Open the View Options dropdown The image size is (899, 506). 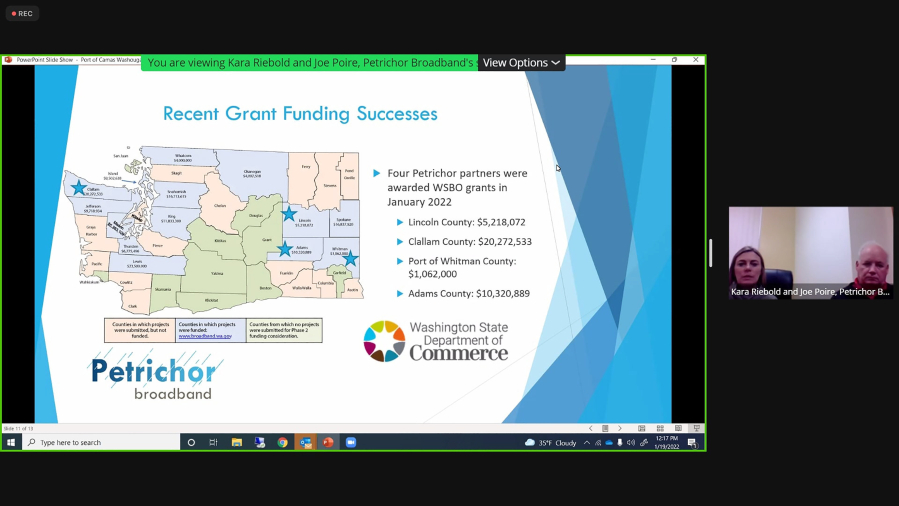(x=521, y=62)
